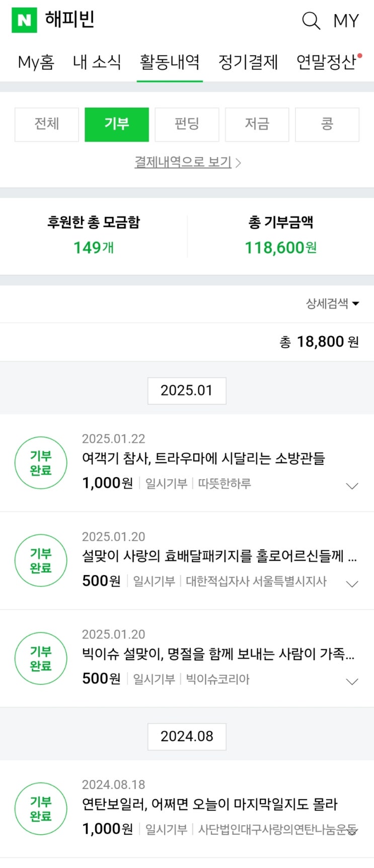The width and height of the screenshot is (374, 868).
Task: Select the 저금 filter
Action: point(257,124)
